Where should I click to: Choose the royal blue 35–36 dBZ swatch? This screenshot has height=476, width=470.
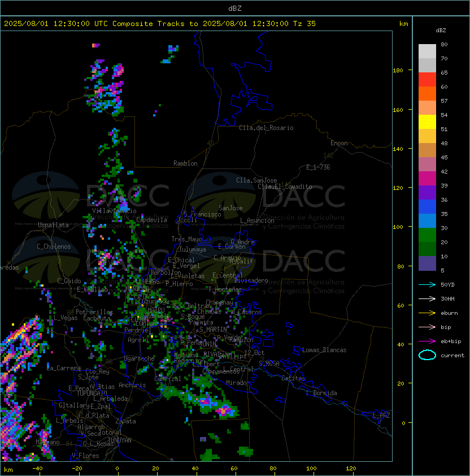427,206
